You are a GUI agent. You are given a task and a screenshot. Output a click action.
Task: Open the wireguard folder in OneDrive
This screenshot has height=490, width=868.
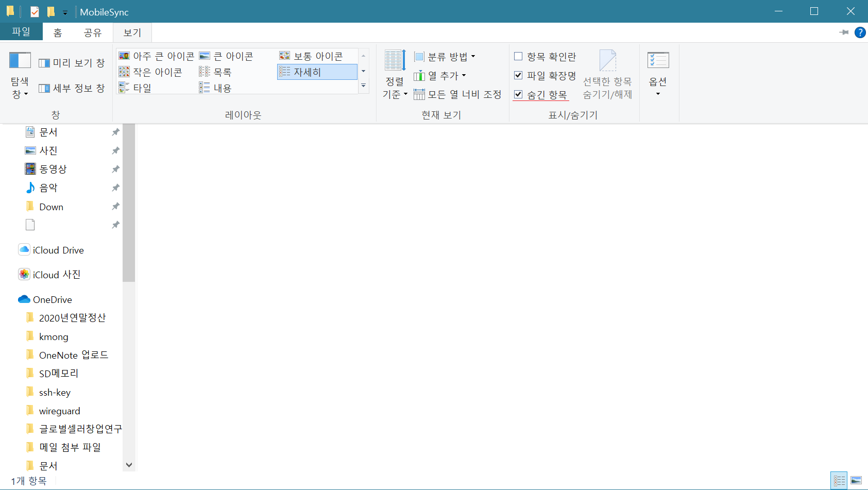pos(59,411)
